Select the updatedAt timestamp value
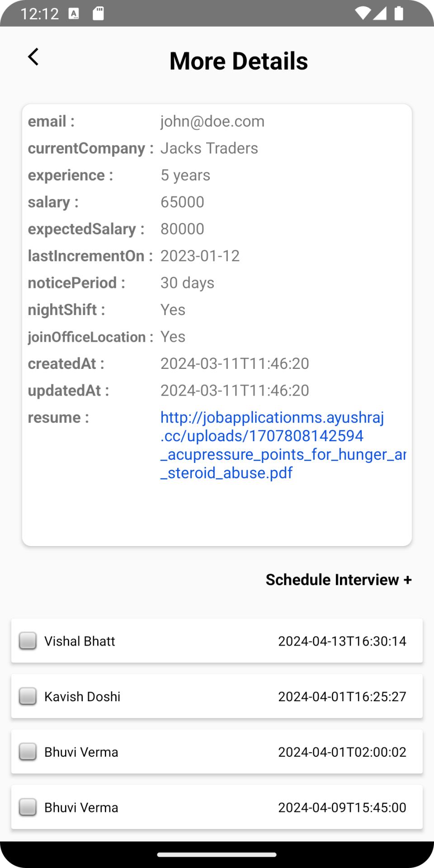Screen dimensions: 434x868 pos(235,391)
